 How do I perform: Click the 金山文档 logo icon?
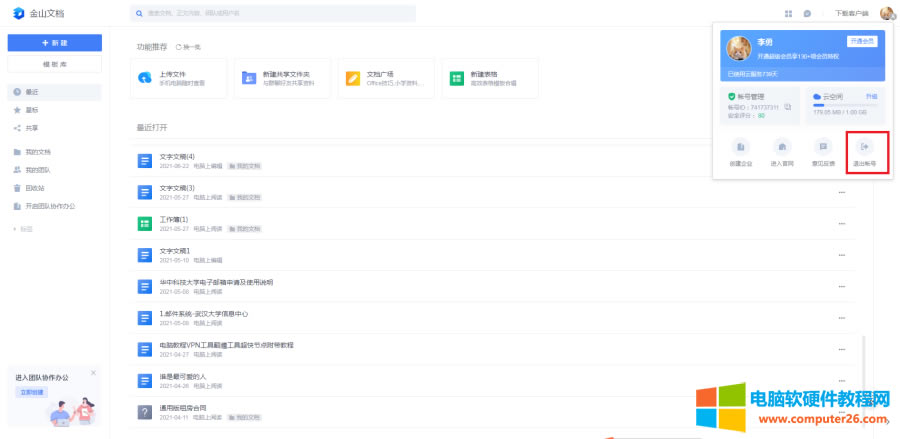[18, 13]
